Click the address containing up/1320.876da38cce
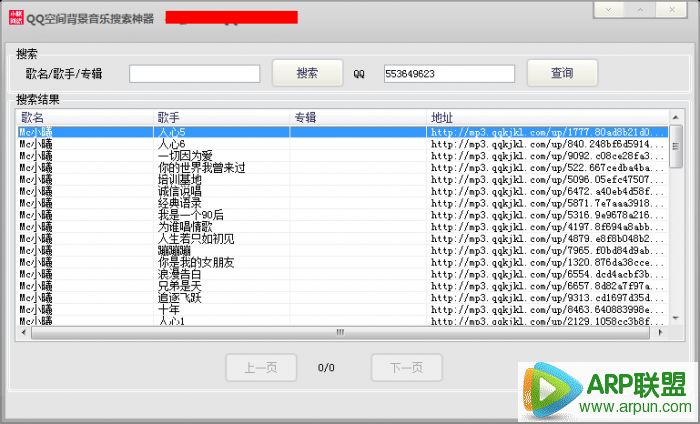This screenshot has width=700, height=424. (x=547, y=262)
